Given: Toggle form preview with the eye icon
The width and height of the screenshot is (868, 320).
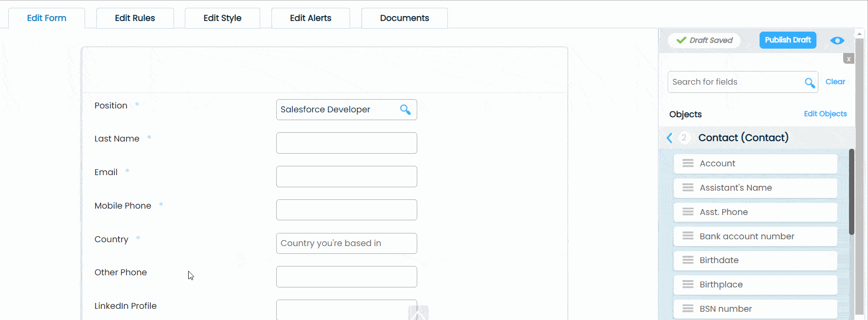Looking at the screenshot, I should coord(837,40).
